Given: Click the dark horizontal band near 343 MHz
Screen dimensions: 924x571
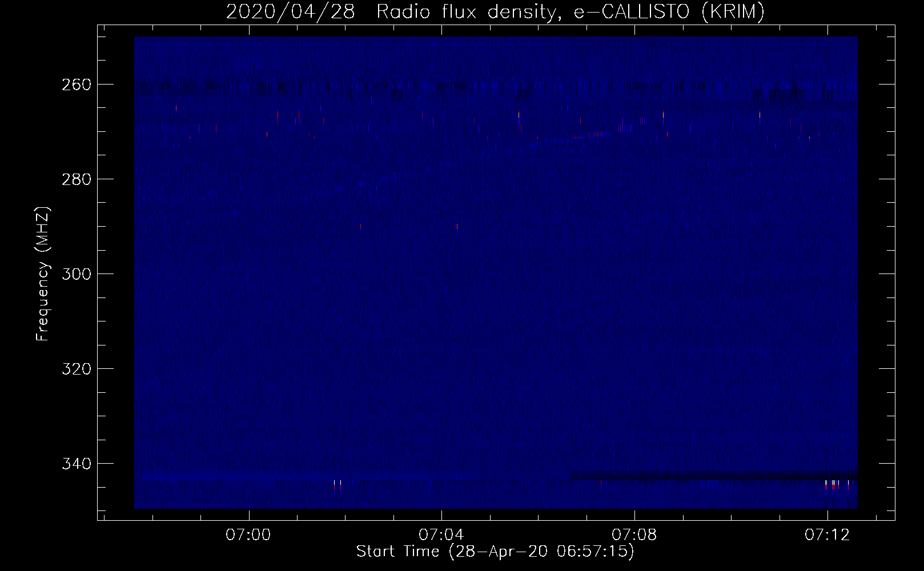Looking at the screenshot, I should 714,476.
